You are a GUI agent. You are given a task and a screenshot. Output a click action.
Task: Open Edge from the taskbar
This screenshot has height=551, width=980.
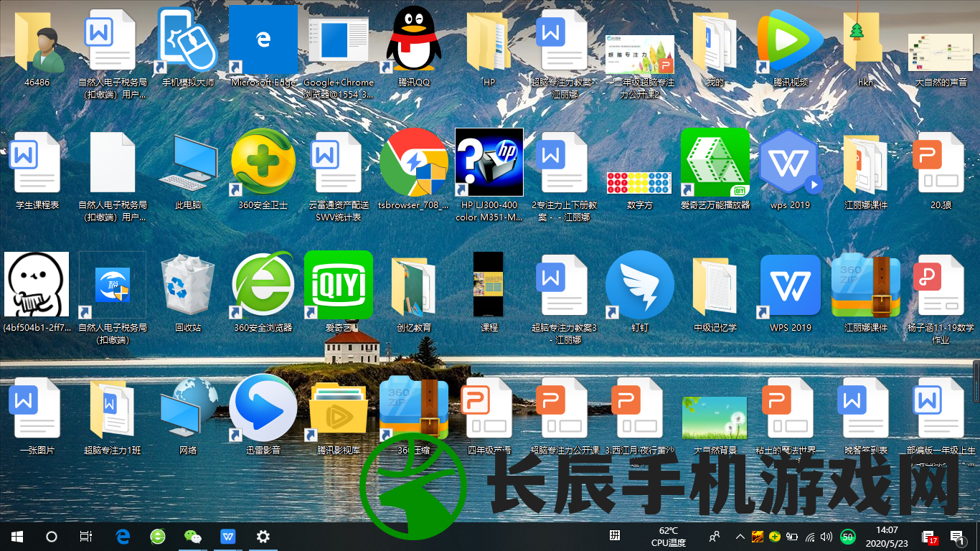pyautogui.click(x=123, y=536)
